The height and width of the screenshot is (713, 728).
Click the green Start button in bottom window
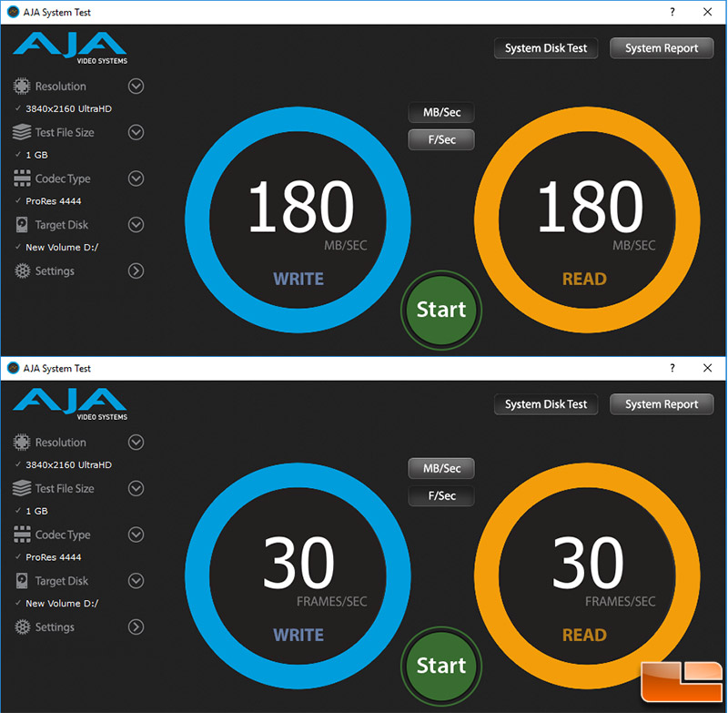(x=441, y=666)
